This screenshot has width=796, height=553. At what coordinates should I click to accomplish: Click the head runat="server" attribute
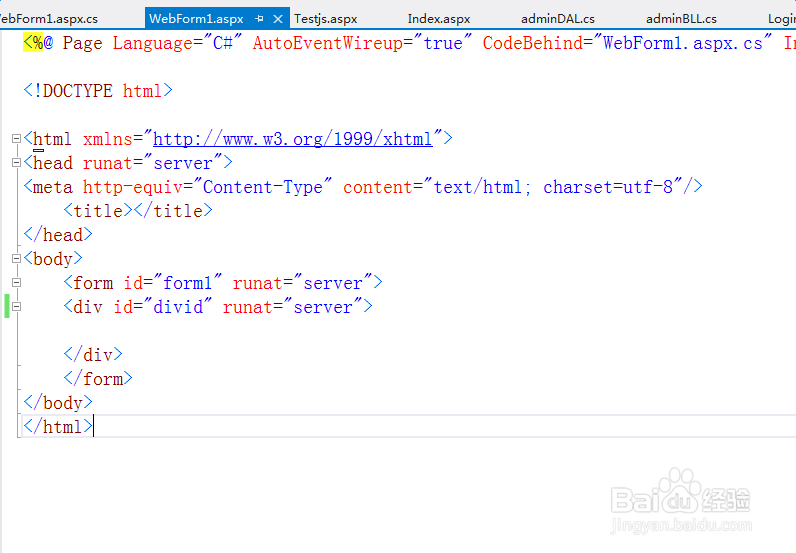(x=153, y=163)
